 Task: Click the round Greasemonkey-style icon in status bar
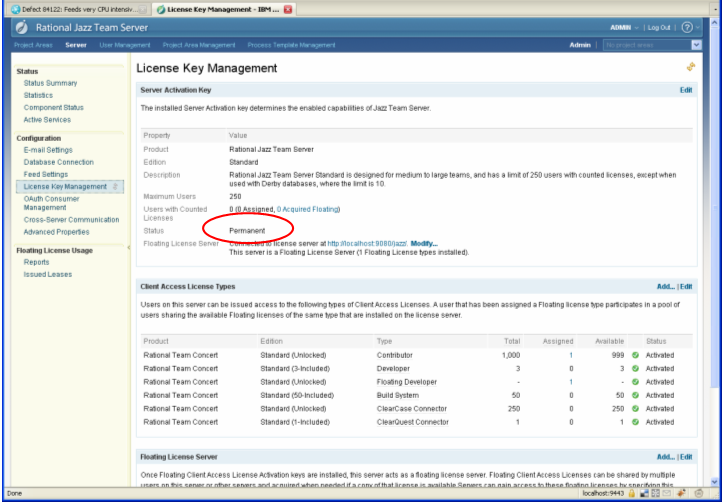point(699,493)
